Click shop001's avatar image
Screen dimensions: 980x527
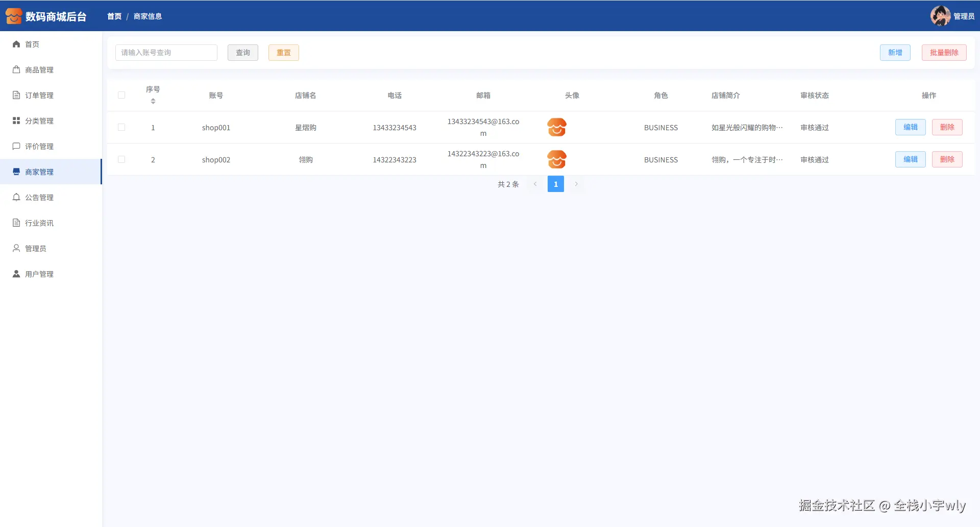click(x=557, y=127)
